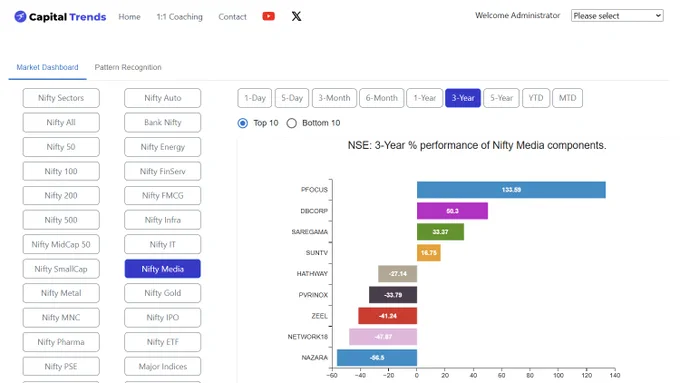
Task: Select Nifty FMCG button
Action: (x=163, y=196)
